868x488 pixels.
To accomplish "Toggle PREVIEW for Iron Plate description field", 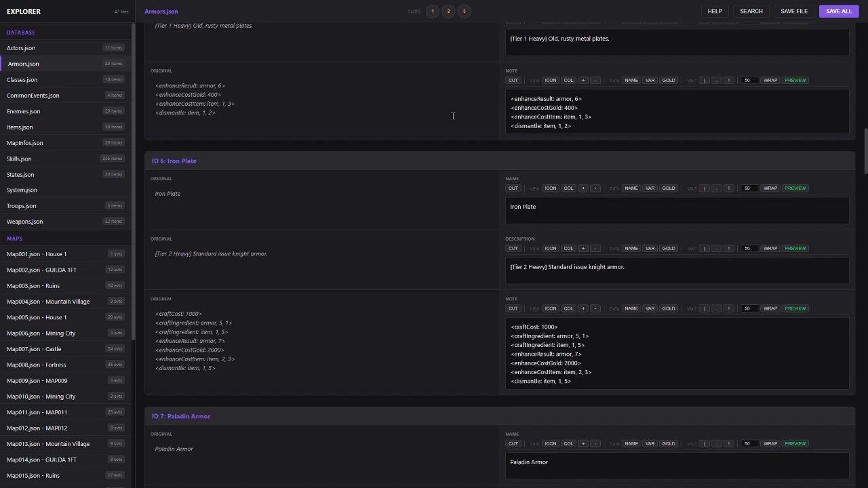I will tap(795, 248).
